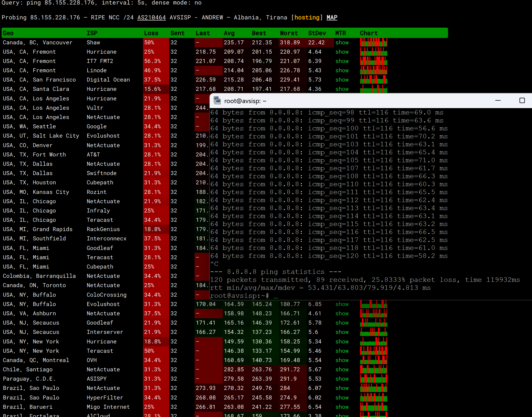Click show for the Paraguay ASISPY row
Image resolution: width=532 pixels, height=417 pixels.
(x=342, y=379)
